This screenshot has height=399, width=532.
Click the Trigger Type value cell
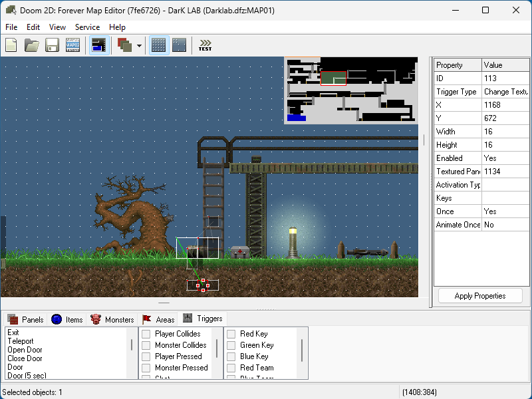pos(505,92)
